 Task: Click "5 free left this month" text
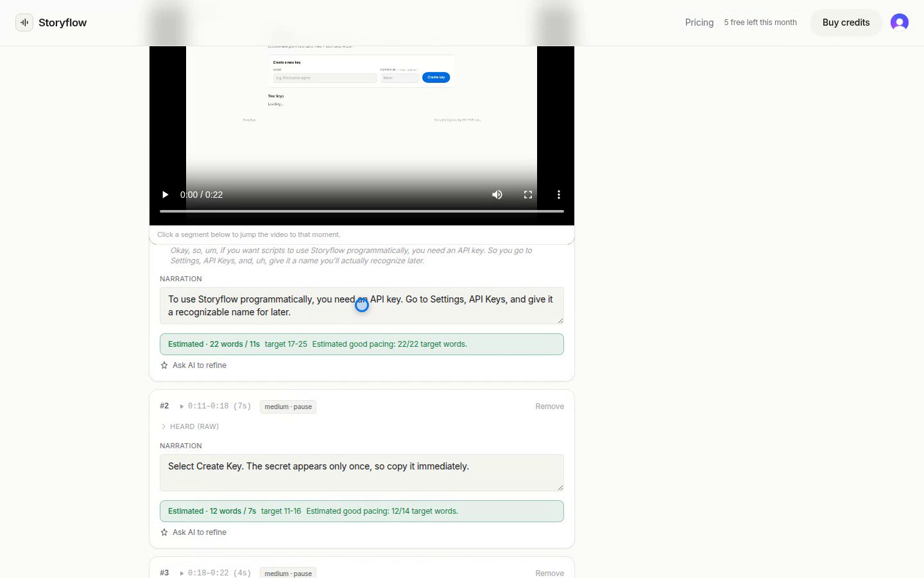pos(760,22)
